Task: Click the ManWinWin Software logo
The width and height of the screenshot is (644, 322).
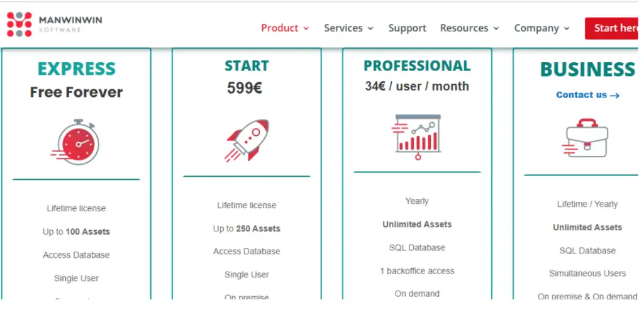Action: 54,25
